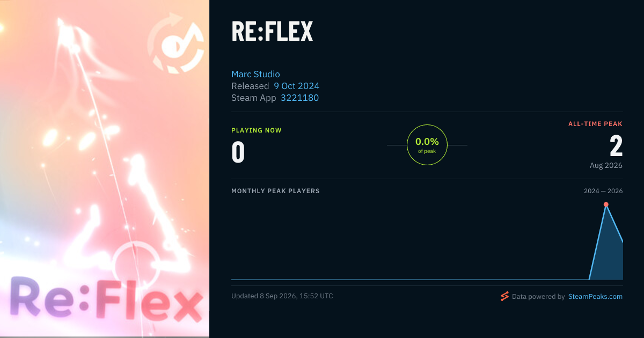Select the red peak marker on chart
The height and width of the screenshot is (338, 644).
tap(606, 204)
